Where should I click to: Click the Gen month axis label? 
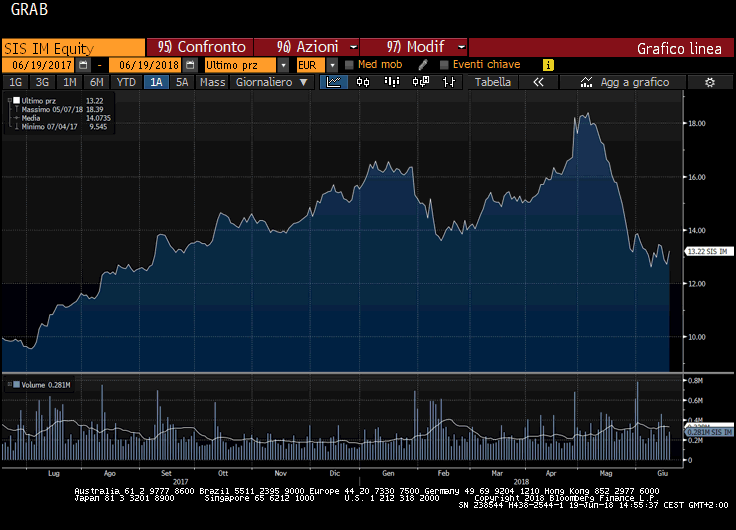click(388, 473)
